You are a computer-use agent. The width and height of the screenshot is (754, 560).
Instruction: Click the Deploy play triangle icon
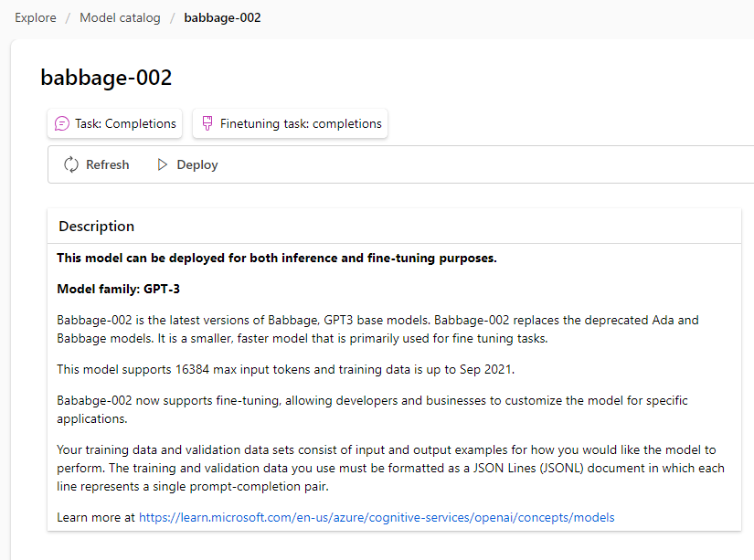point(163,164)
